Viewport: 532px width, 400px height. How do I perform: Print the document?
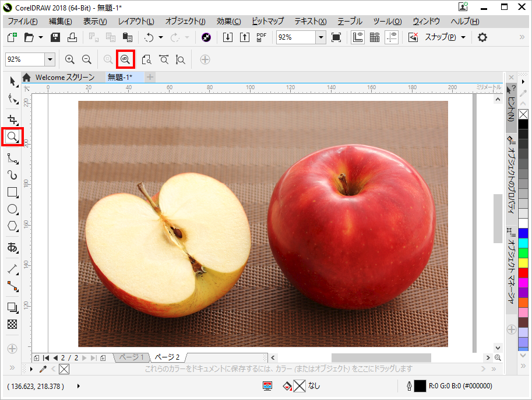pos(72,37)
